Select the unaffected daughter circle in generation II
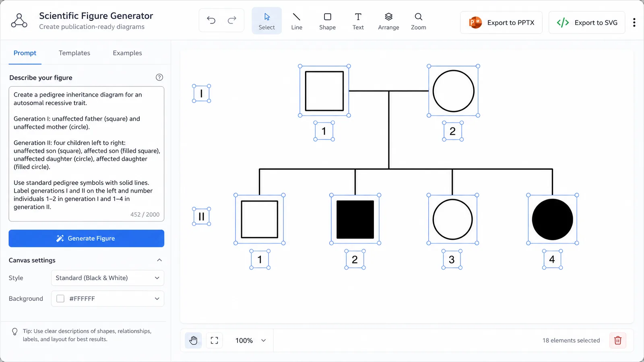The height and width of the screenshot is (362, 644). click(453, 219)
